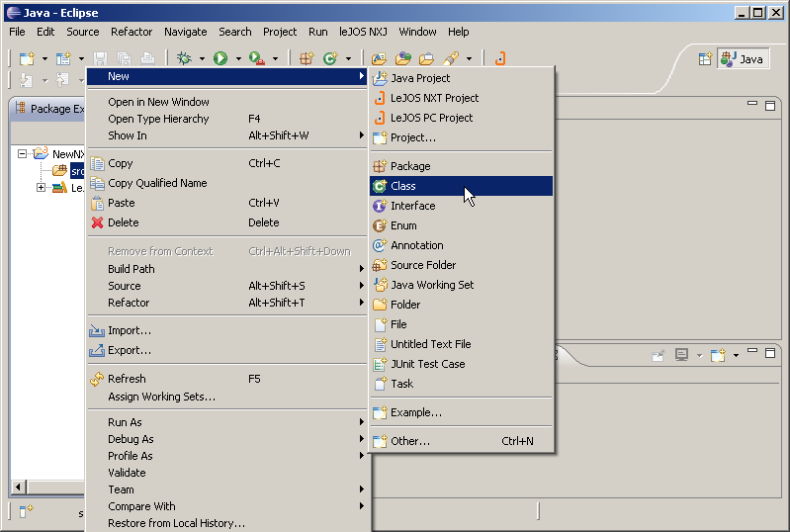Click the New wizard toolbar icon
Image resolution: width=790 pixels, height=532 pixels.
[26, 58]
